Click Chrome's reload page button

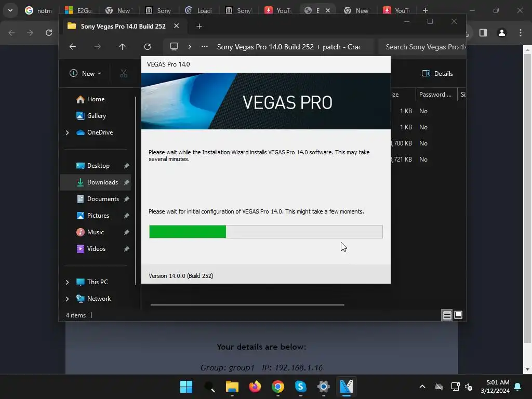click(49, 33)
